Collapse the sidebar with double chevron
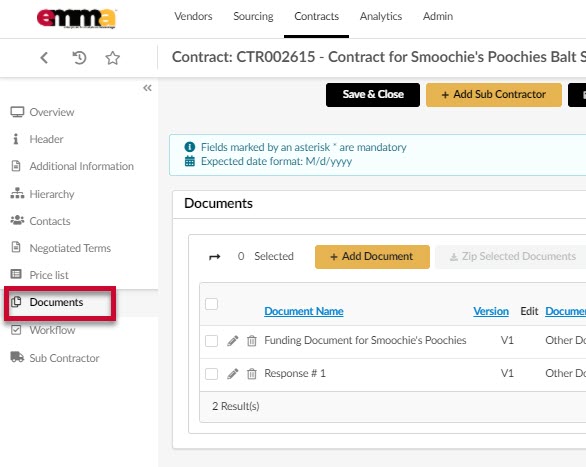586x467 pixels. pyautogui.click(x=147, y=88)
